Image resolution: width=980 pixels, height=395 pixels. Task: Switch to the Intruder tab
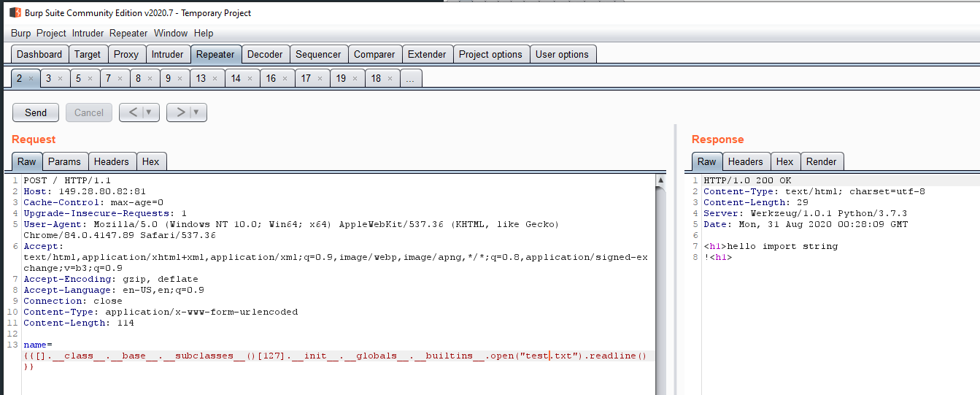pos(168,54)
